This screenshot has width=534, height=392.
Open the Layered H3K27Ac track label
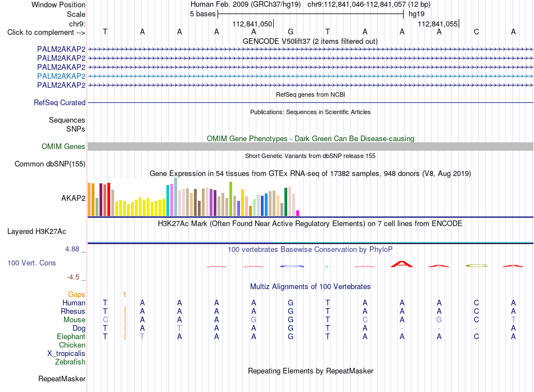(37, 232)
